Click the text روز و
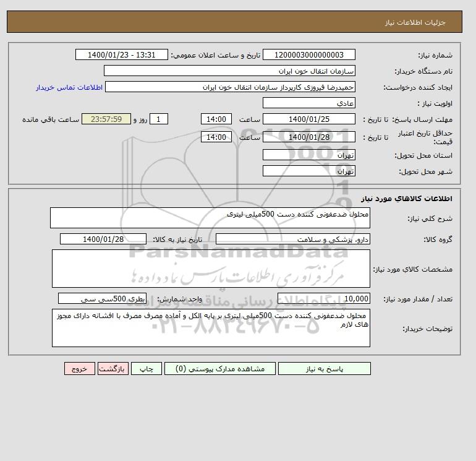 (x=140, y=119)
